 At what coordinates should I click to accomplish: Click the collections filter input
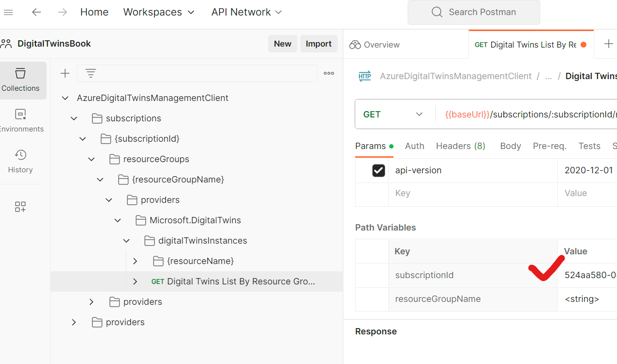197,73
